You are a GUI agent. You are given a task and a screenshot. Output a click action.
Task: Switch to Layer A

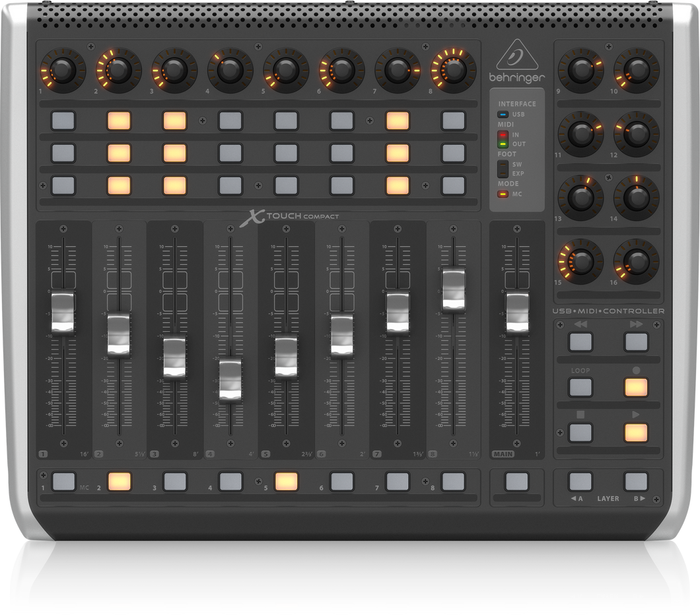coord(580,482)
